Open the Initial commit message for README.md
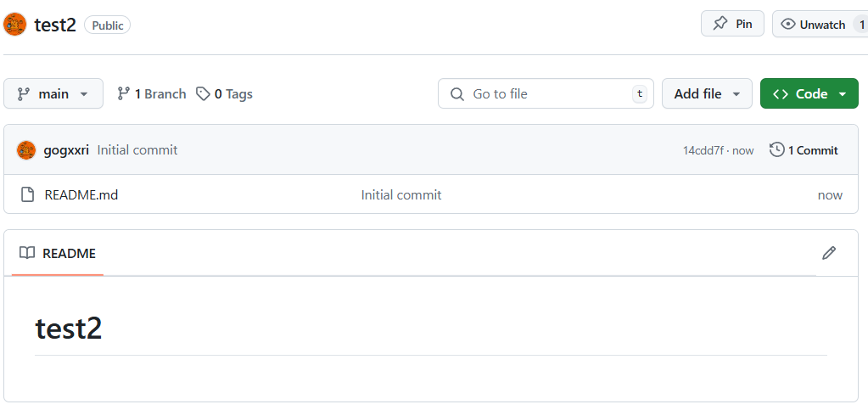The width and height of the screenshot is (868, 410). point(401,195)
